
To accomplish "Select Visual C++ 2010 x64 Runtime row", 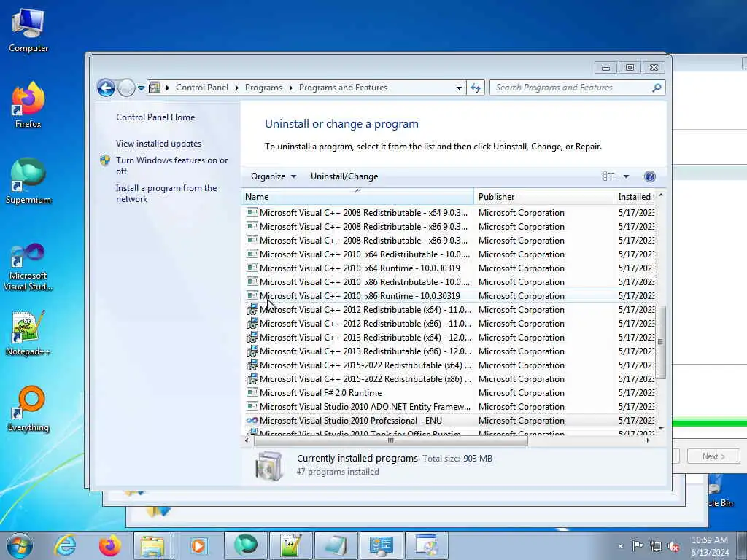I will [x=450, y=268].
